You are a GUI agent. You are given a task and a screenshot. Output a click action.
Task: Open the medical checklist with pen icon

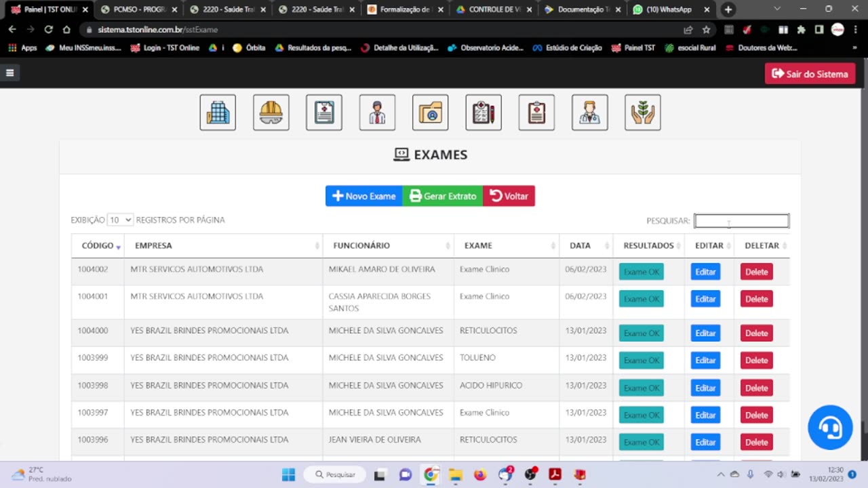click(x=484, y=113)
